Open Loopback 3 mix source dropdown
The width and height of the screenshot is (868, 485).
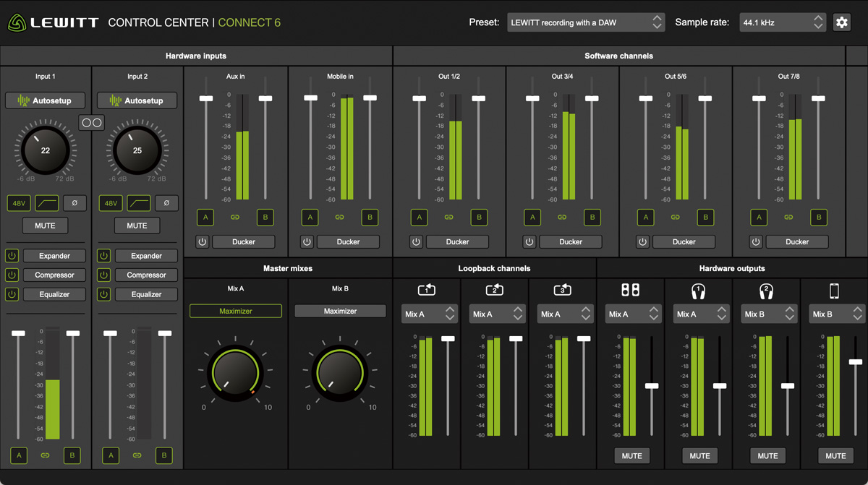tap(565, 314)
